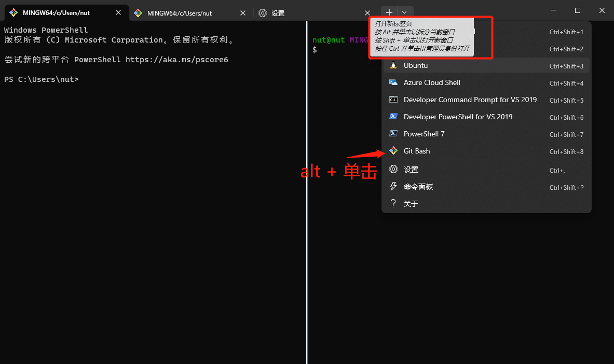The height and width of the screenshot is (364, 614).
Task: Minimize the Windows Terminal window
Action: pos(554,10)
